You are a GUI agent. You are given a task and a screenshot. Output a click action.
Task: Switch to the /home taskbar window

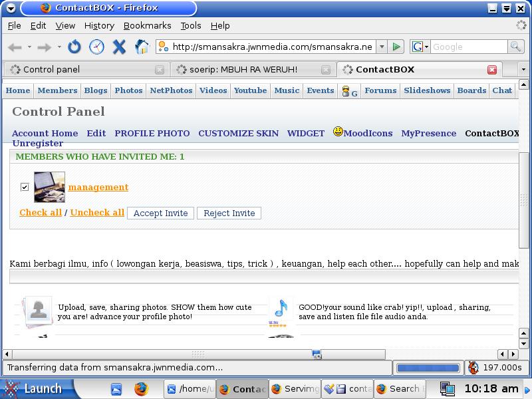(190, 389)
